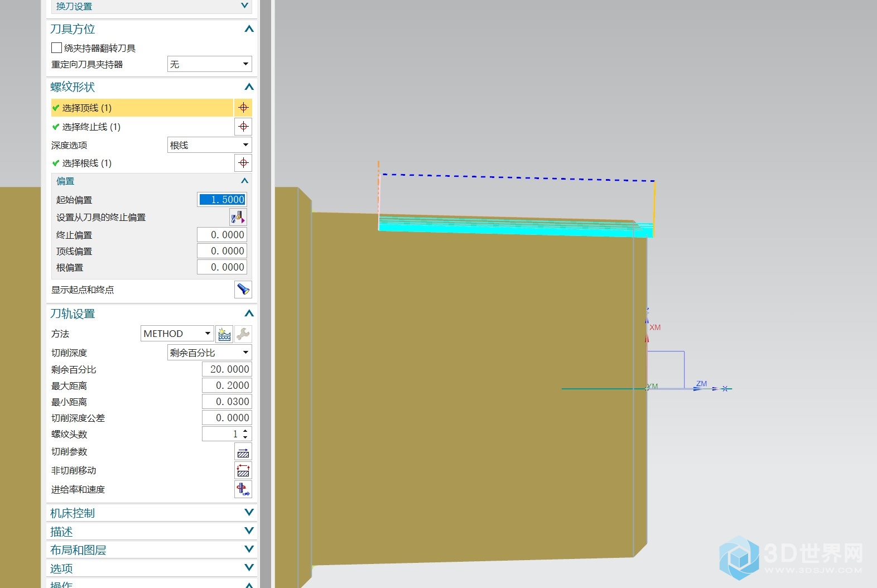This screenshot has height=588, width=877.
Task: Click the crosshair icon for 选择终止线
Action: [x=243, y=127]
